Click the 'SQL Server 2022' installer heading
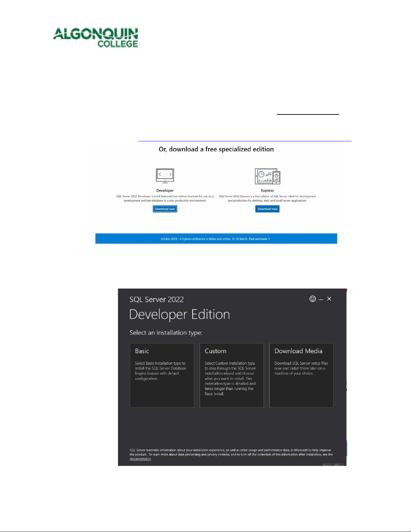411x532 pixels. (x=157, y=299)
